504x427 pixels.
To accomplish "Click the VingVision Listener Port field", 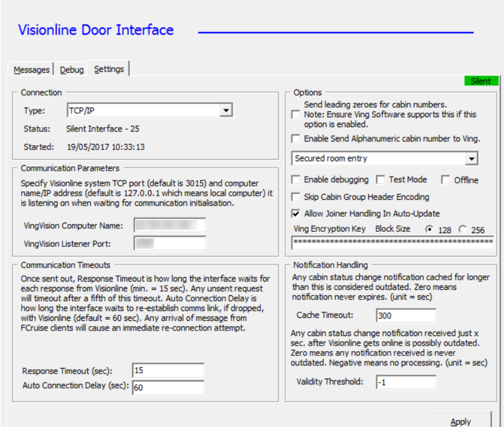I will coord(170,243).
